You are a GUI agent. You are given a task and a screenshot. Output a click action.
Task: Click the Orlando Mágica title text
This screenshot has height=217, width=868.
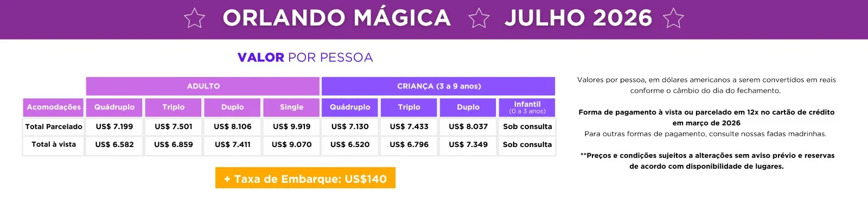pos(336,18)
